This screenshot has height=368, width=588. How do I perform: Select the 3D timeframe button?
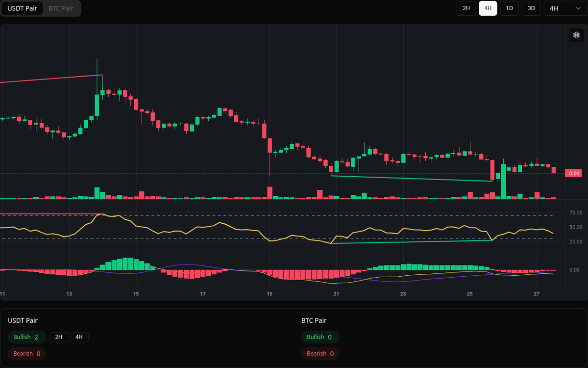[531, 8]
